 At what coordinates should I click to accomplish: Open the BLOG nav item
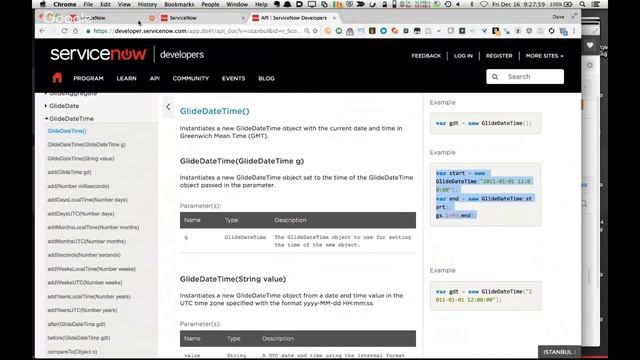[267, 78]
